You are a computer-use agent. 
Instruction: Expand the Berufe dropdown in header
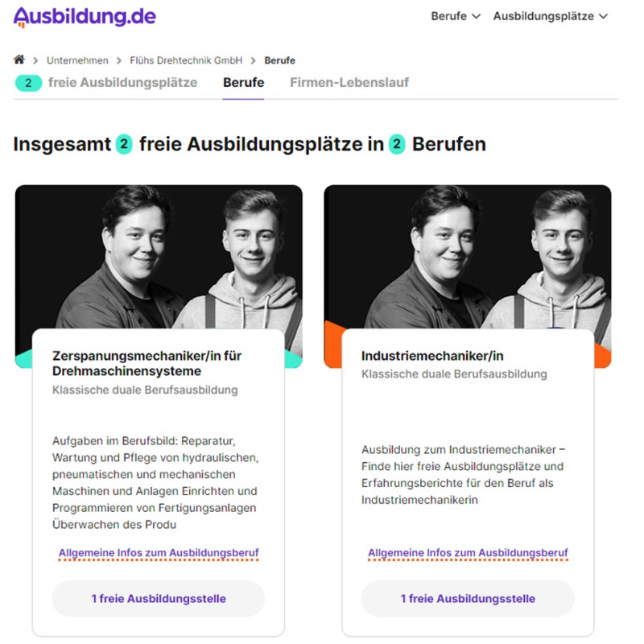pos(456,16)
